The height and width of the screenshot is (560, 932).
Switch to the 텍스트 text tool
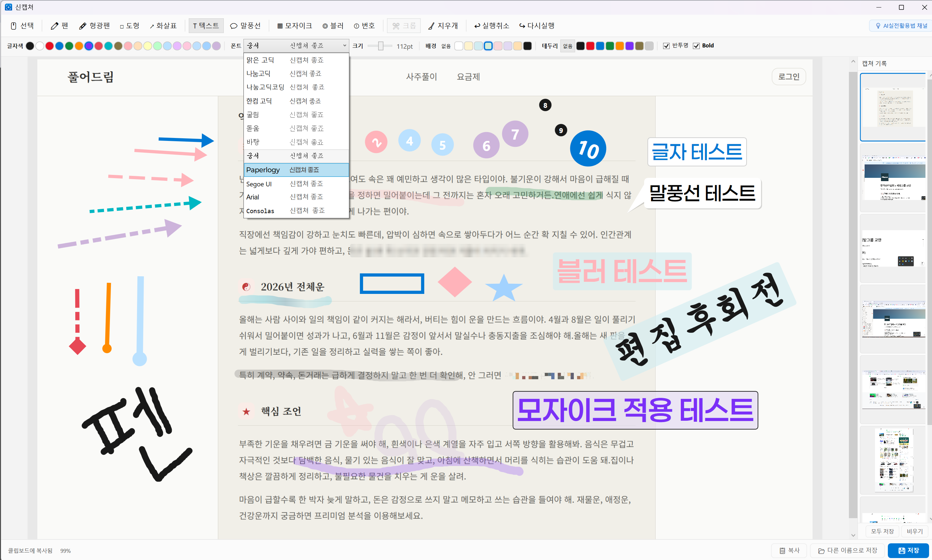tap(206, 25)
